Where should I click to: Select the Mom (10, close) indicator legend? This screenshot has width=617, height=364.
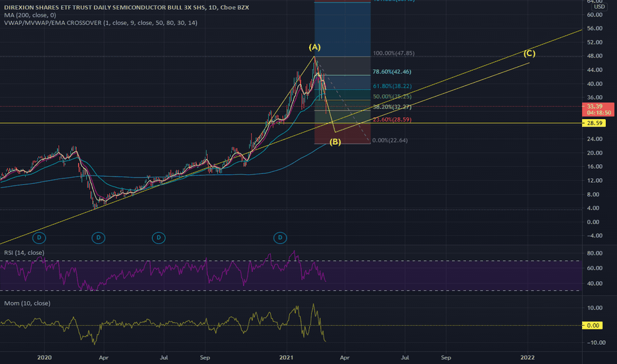[27, 303]
